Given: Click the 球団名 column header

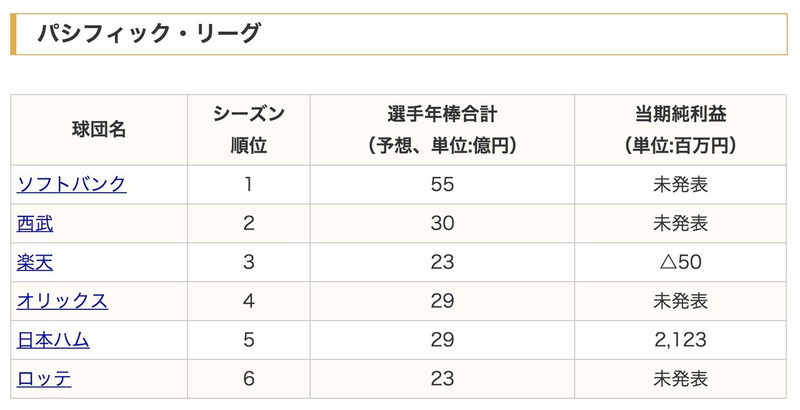Looking at the screenshot, I should click(99, 130).
